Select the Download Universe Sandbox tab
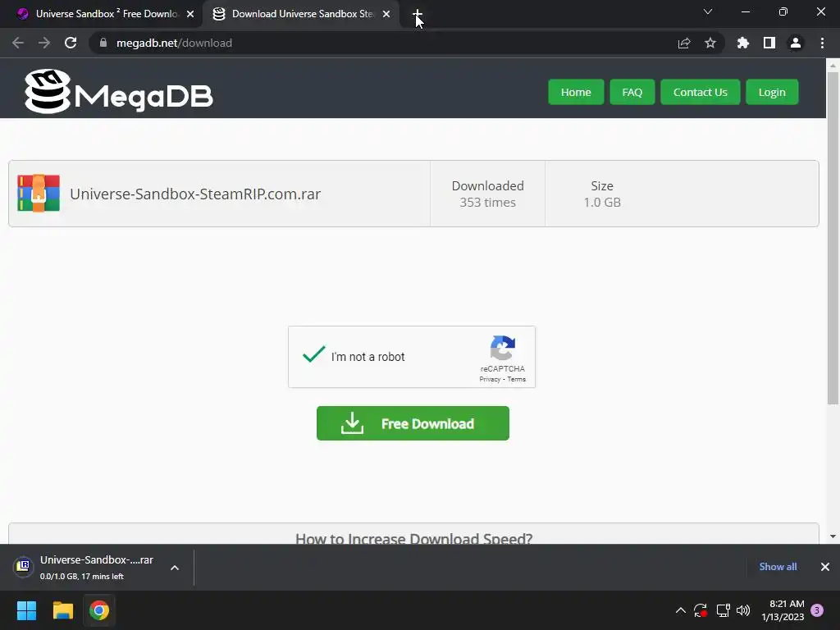 tap(300, 14)
